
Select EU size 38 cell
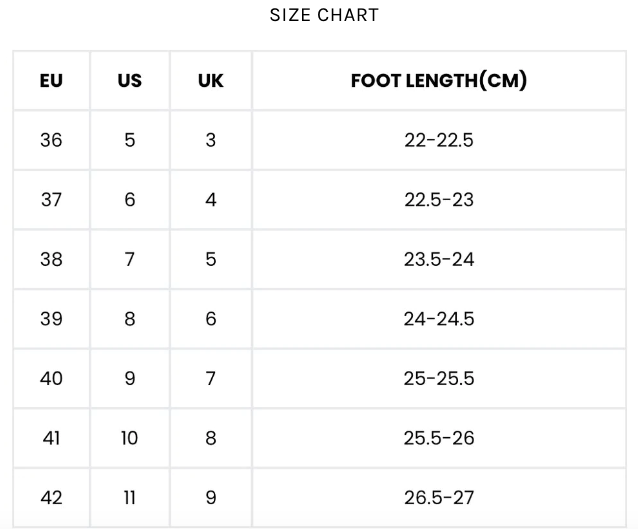[51, 259]
